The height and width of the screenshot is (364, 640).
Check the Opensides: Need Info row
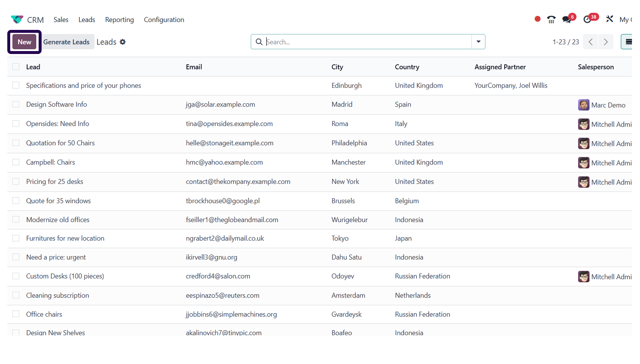point(16,123)
